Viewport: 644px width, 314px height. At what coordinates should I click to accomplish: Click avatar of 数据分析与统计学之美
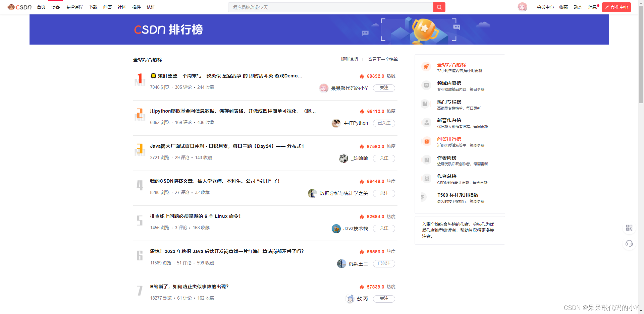pos(312,193)
